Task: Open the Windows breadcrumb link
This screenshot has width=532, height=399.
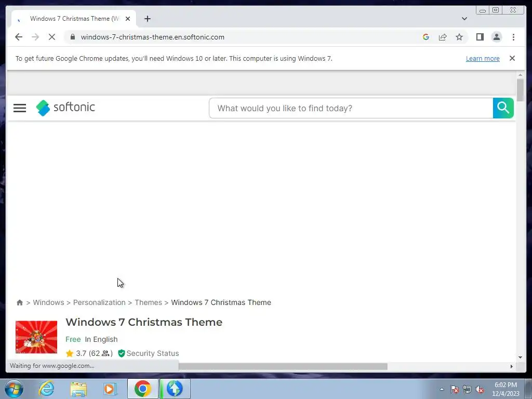Action: 48,302
